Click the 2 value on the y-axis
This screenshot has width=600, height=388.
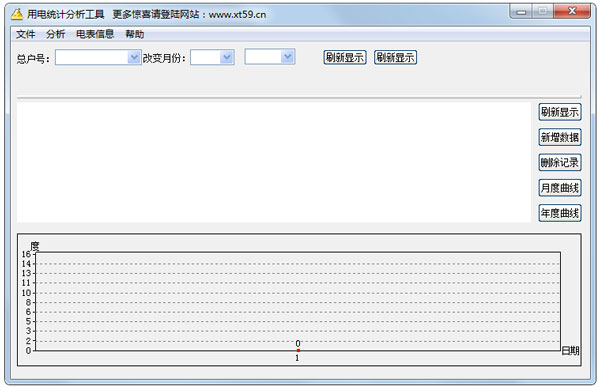pyautogui.click(x=28, y=341)
